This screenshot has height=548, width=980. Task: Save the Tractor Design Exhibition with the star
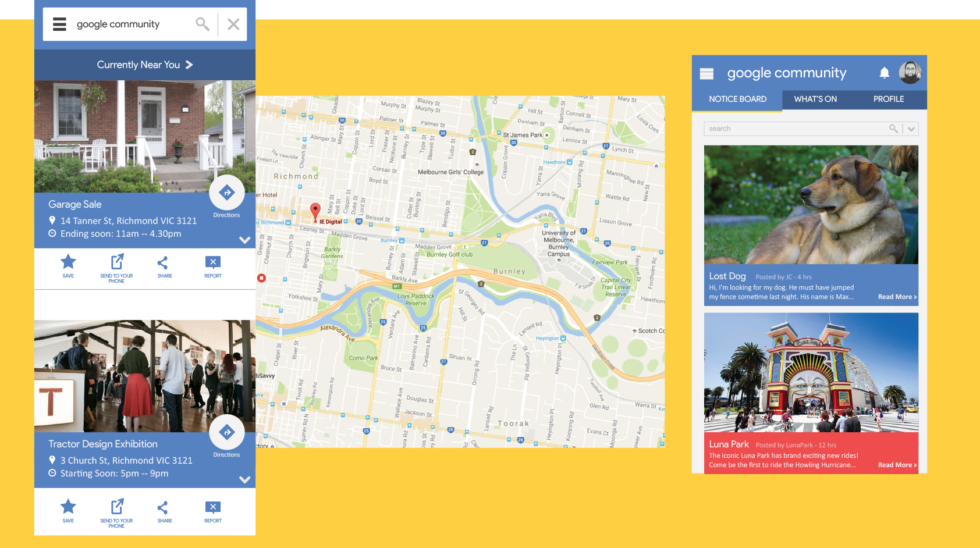coord(68,511)
